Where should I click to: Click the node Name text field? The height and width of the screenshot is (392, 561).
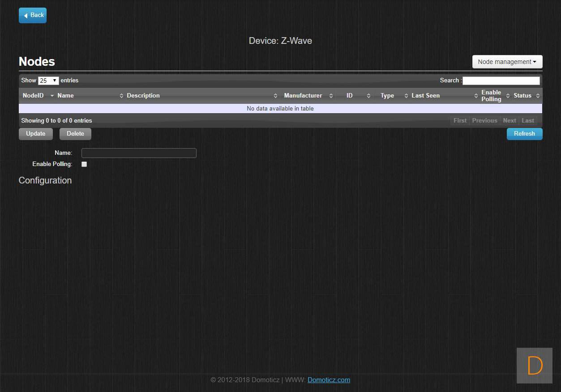tap(139, 153)
